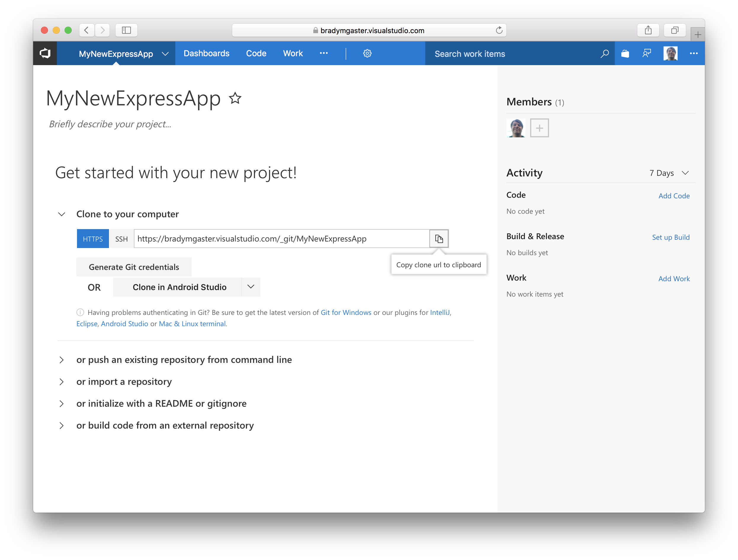738x560 pixels.
Task: Open the Code tab
Action: click(x=256, y=53)
